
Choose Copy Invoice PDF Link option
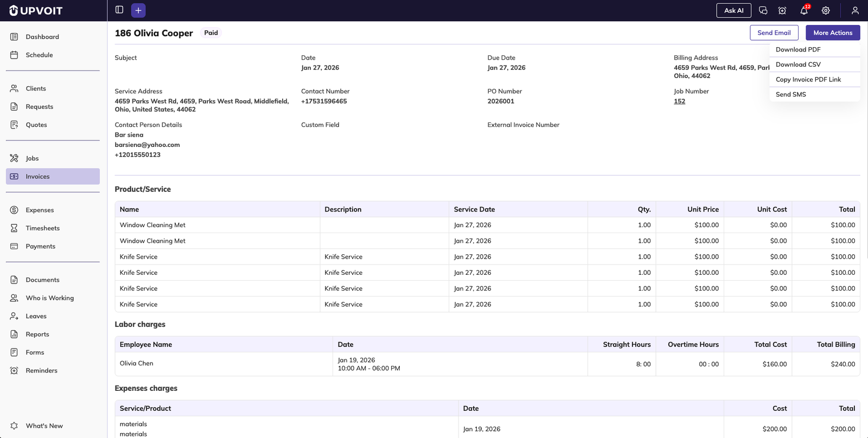coord(814,79)
